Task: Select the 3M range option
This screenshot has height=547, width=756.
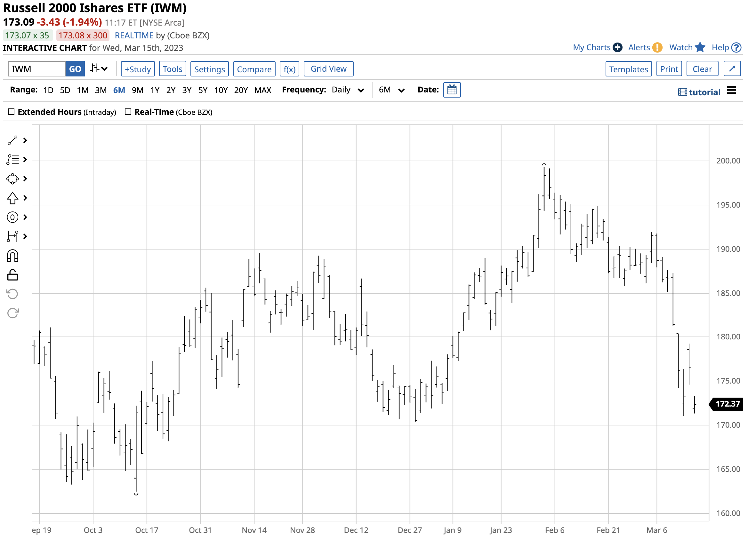Action: click(x=101, y=91)
